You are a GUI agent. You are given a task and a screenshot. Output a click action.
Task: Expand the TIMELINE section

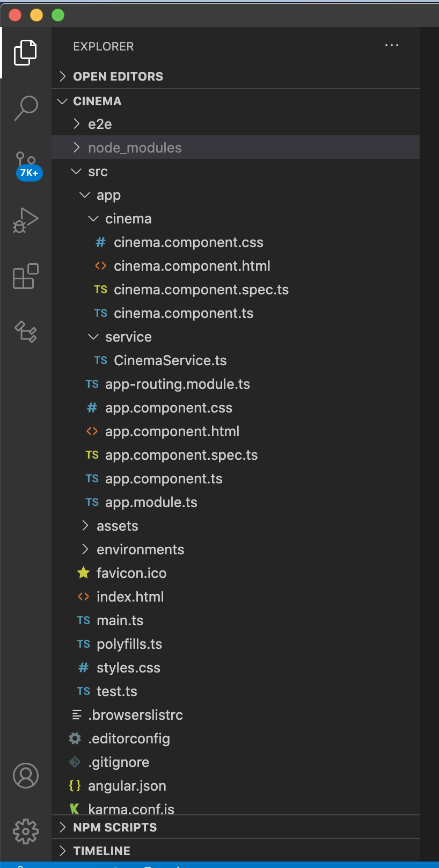101,851
